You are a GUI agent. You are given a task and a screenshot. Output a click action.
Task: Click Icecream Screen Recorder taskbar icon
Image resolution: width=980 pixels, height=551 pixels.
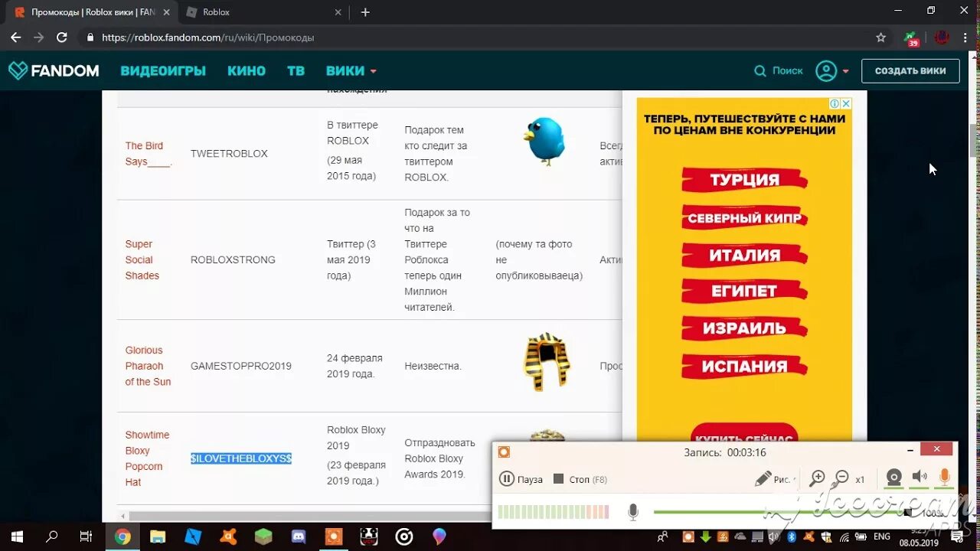coord(334,536)
